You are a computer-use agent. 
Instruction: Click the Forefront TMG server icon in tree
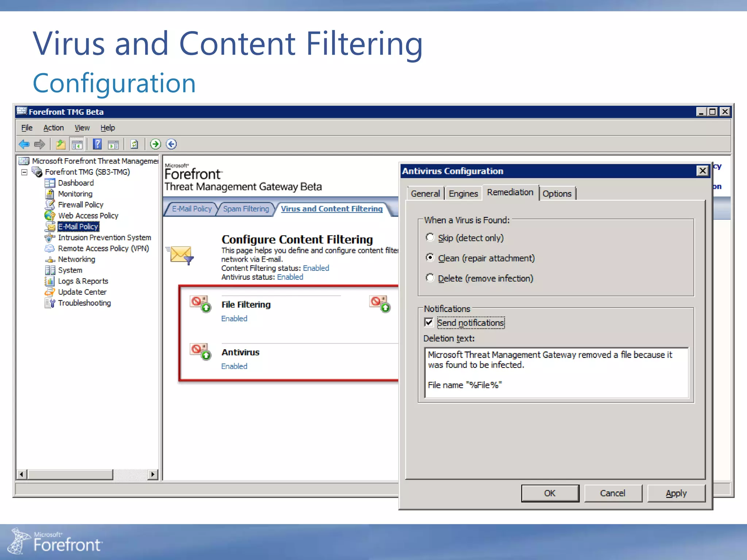(37, 172)
